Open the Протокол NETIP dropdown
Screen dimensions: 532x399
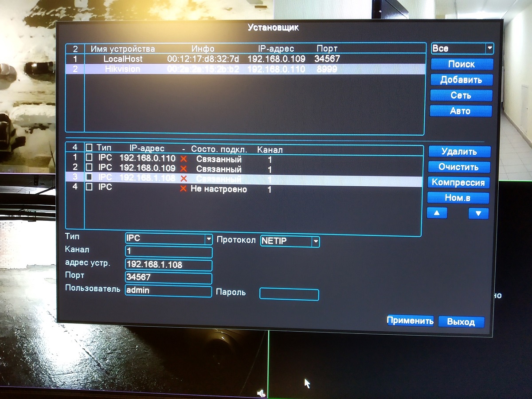point(315,242)
